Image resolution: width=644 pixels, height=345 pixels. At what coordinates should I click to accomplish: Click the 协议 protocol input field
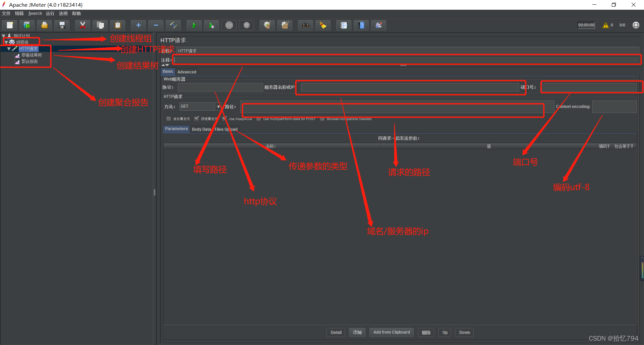(x=220, y=87)
